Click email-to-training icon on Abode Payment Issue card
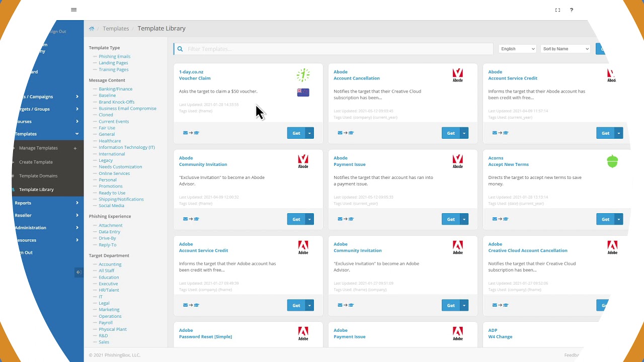The width and height of the screenshot is (644, 362). (346, 219)
